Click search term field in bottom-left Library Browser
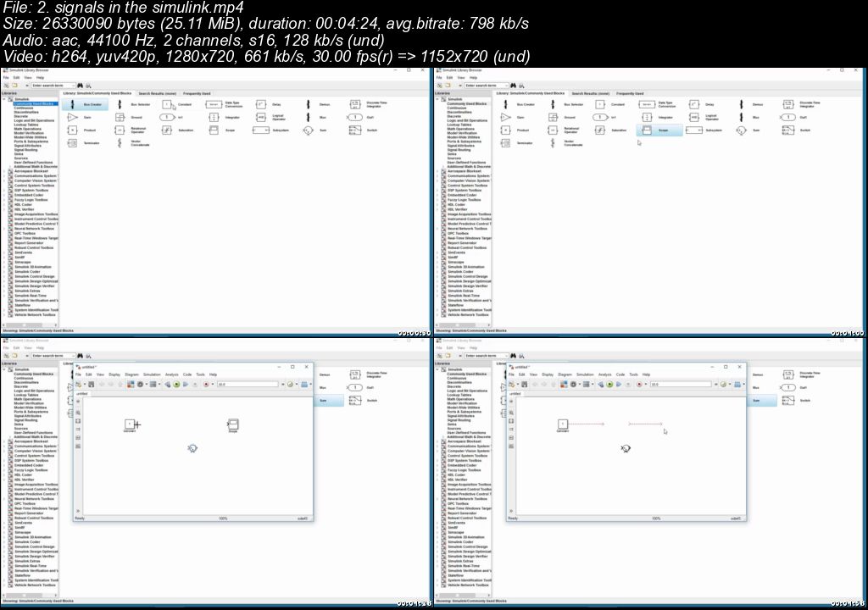 click(51, 355)
